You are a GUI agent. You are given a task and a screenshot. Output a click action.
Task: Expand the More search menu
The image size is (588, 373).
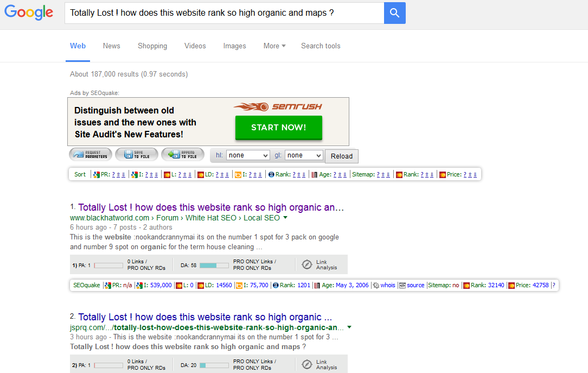(x=274, y=46)
